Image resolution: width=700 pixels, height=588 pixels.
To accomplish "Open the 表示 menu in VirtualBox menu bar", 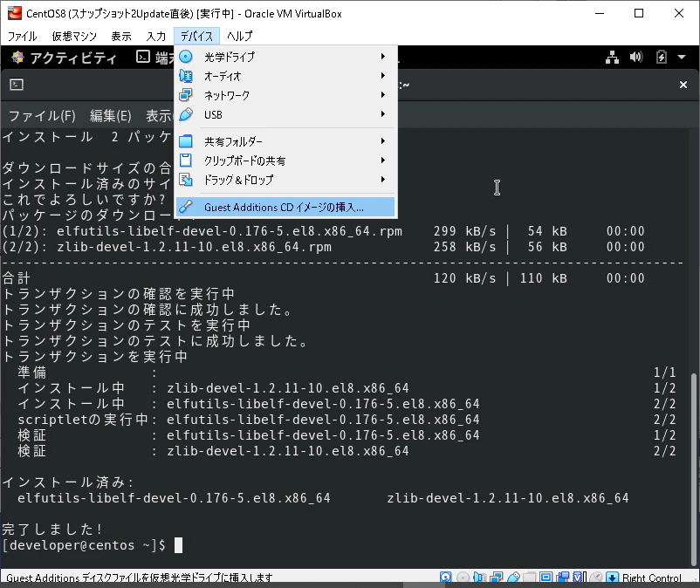I will click(121, 36).
